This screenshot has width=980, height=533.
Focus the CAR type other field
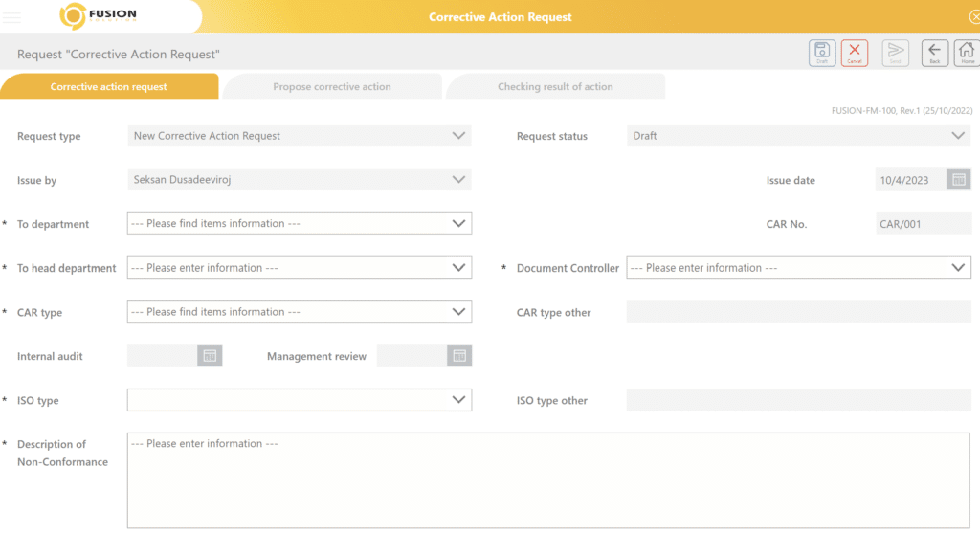[x=799, y=312]
